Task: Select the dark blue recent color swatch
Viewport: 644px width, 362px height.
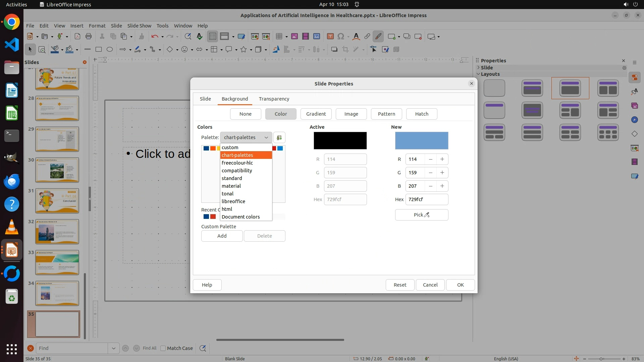Action: [206, 217]
